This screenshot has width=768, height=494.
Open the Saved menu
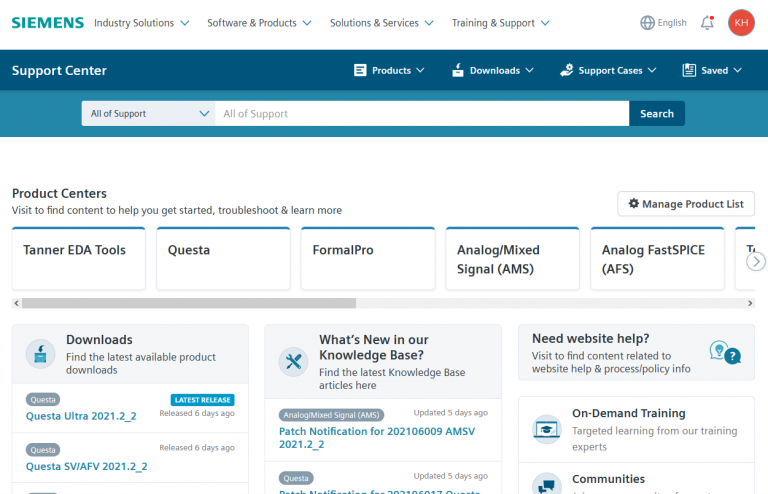[712, 70]
